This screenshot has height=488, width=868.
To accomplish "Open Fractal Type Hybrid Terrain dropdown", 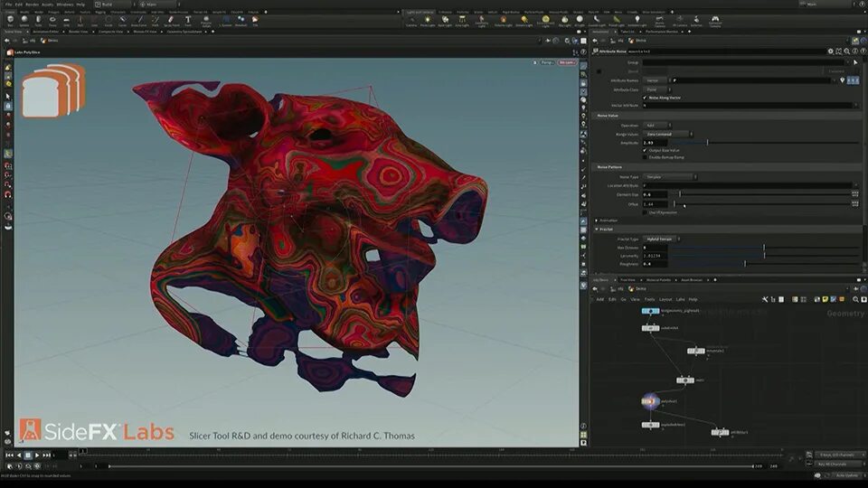I will click(x=662, y=239).
